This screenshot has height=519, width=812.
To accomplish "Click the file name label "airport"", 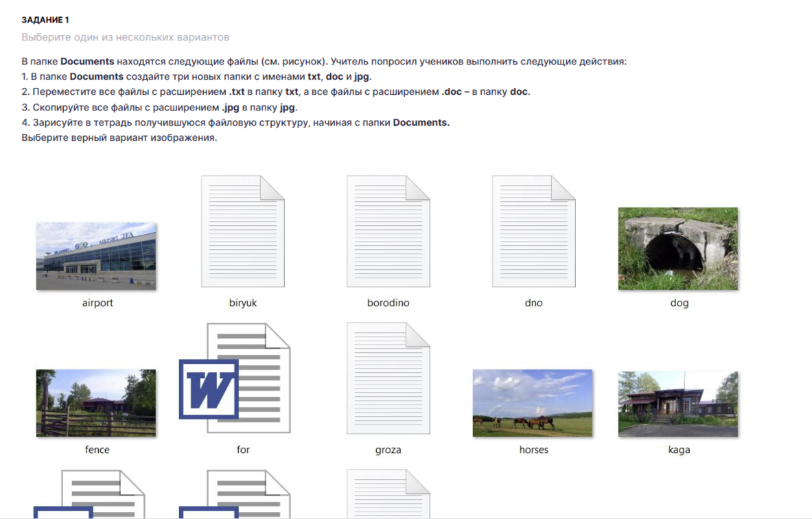I will point(97,303).
